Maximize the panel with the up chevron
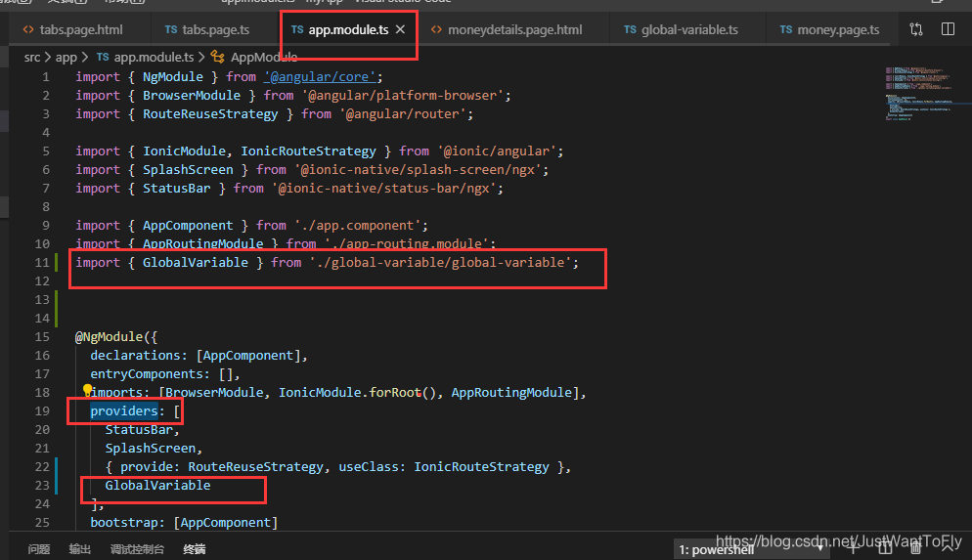The height and width of the screenshot is (560, 972). pyautogui.click(x=948, y=547)
